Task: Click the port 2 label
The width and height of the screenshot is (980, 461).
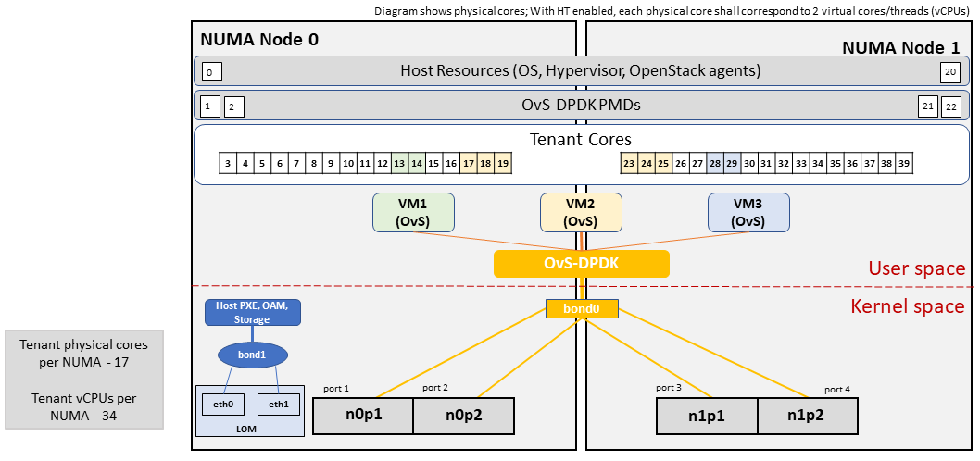Action: [435, 387]
